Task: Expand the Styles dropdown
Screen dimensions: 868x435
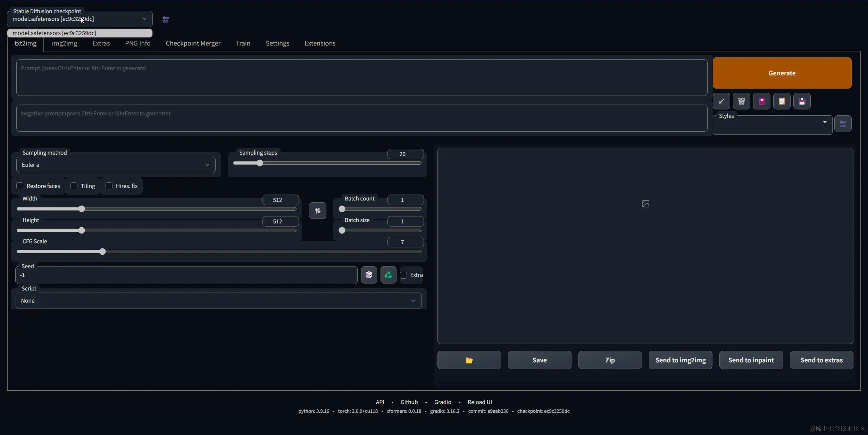Action: click(773, 125)
